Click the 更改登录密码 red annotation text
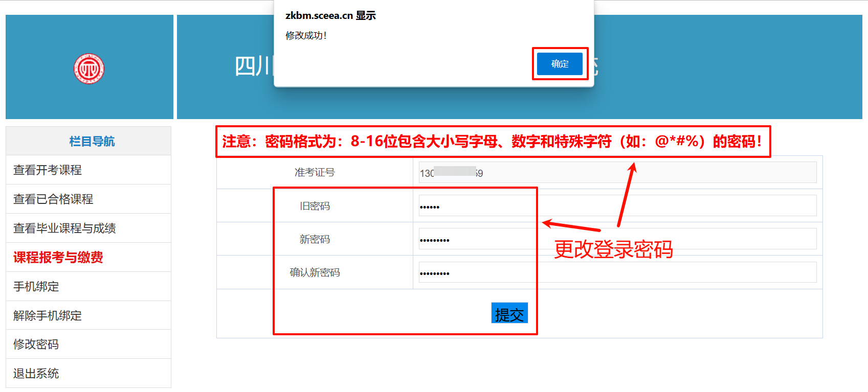Image resolution: width=868 pixels, height=392 pixels. point(613,249)
